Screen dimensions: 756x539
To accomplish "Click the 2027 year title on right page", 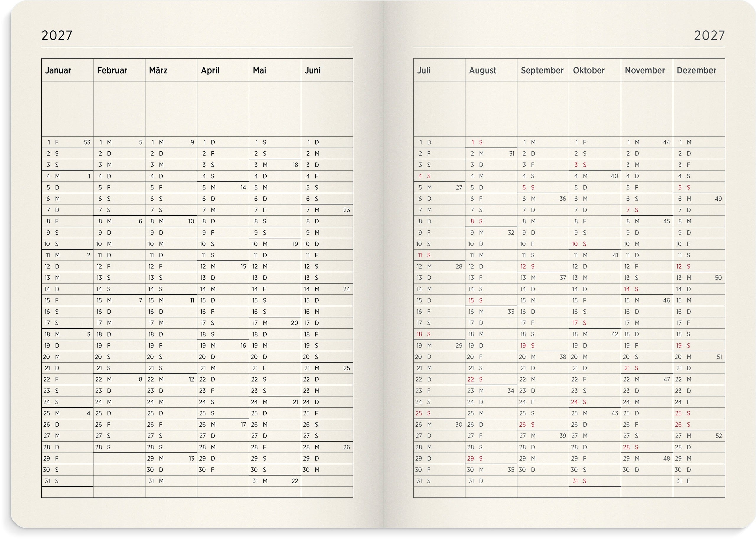I will tap(709, 35).
